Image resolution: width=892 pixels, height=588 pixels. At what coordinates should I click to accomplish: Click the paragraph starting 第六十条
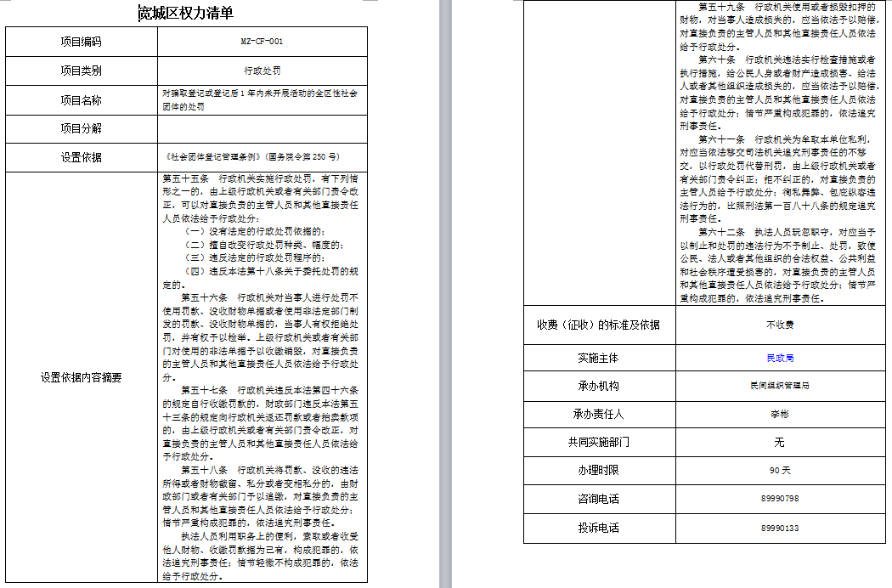[x=777, y=93]
